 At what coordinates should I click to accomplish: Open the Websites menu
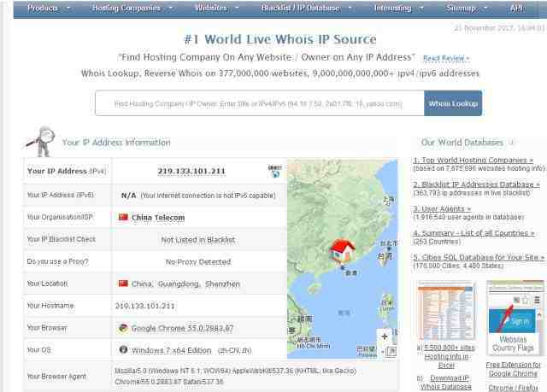[x=211, y=8]
